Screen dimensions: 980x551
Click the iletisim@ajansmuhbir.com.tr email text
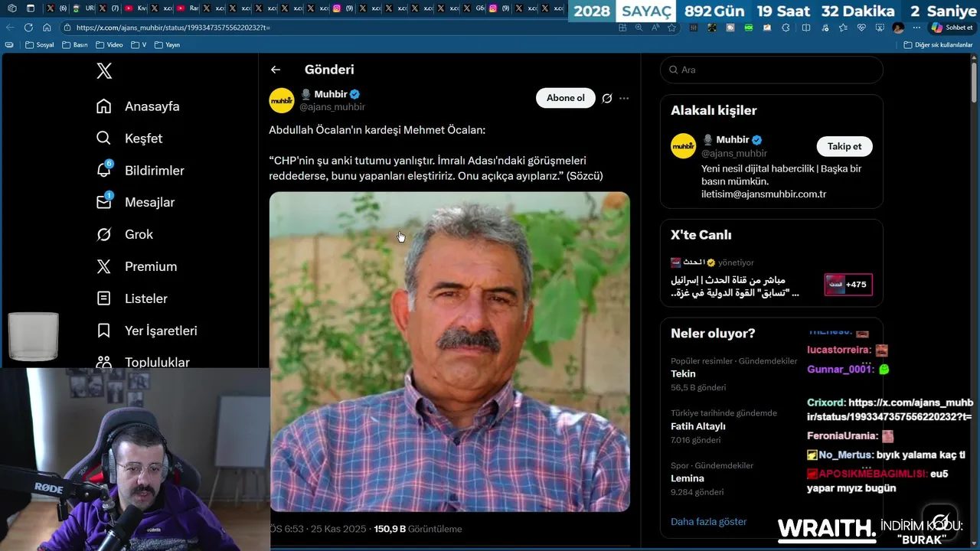(x=763, y=194)
